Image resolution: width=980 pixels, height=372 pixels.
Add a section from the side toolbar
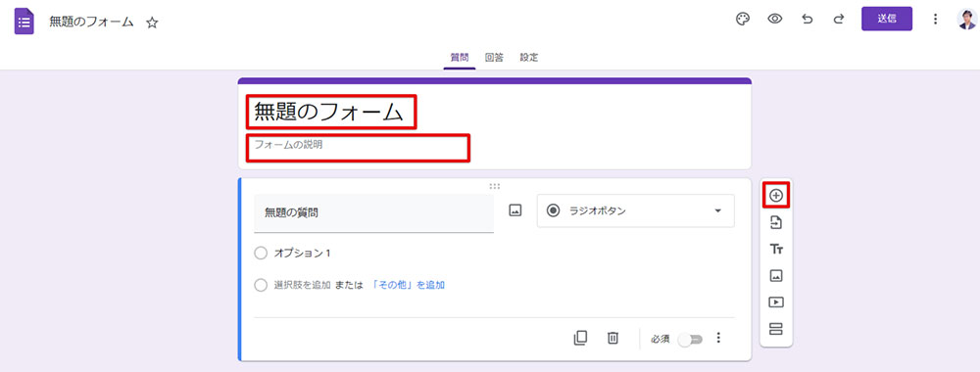(775, 329)
